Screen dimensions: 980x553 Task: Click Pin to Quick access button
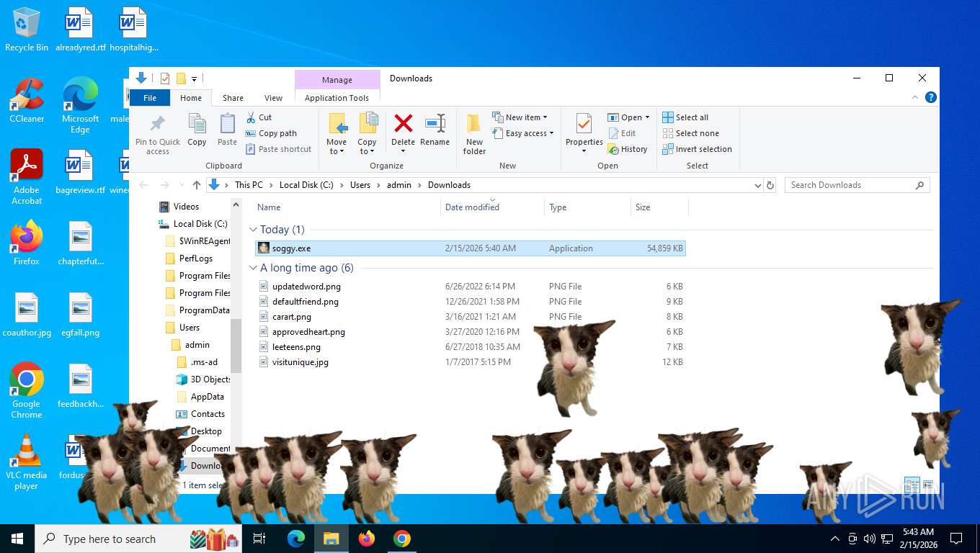point(158,134)
